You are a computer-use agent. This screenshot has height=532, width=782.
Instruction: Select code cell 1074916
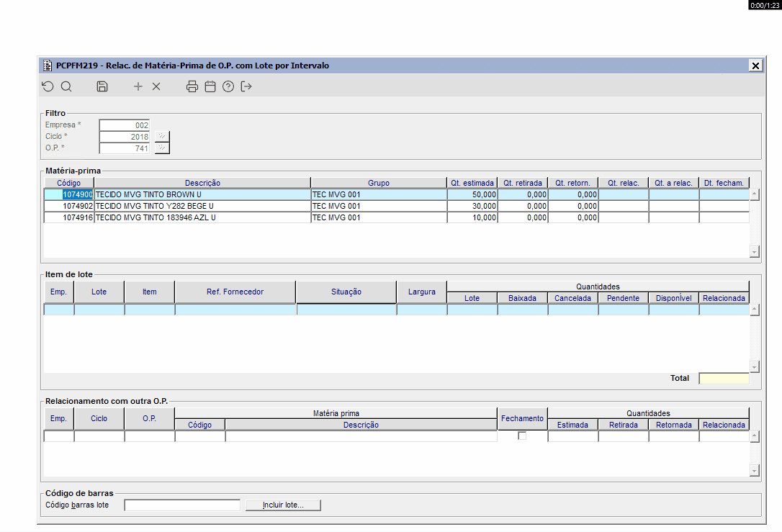click(x=69, y=217)
